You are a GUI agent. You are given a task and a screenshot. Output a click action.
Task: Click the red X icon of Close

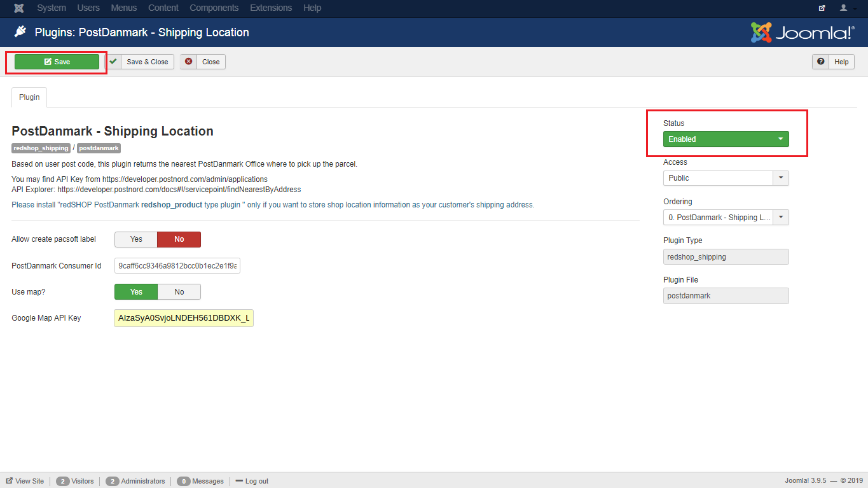188,62
